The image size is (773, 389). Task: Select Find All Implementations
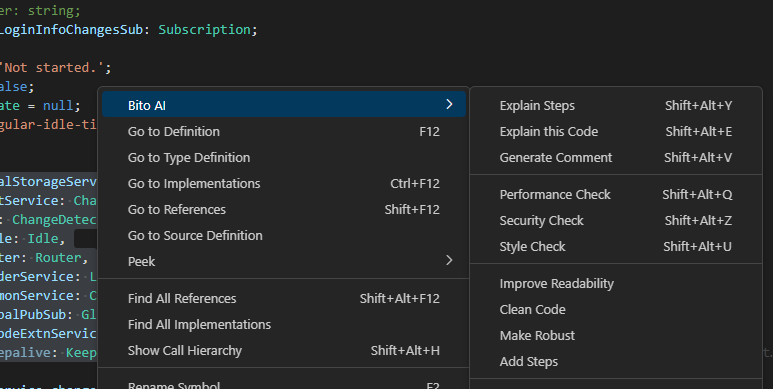point(283,324)
